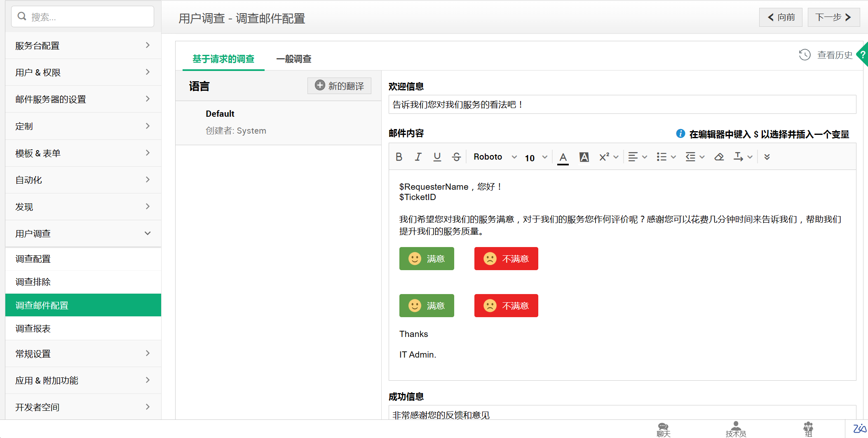This screenshot has width=868, height=438.
Task: Expand the 定制 menu
Action: tap(83, 126)
